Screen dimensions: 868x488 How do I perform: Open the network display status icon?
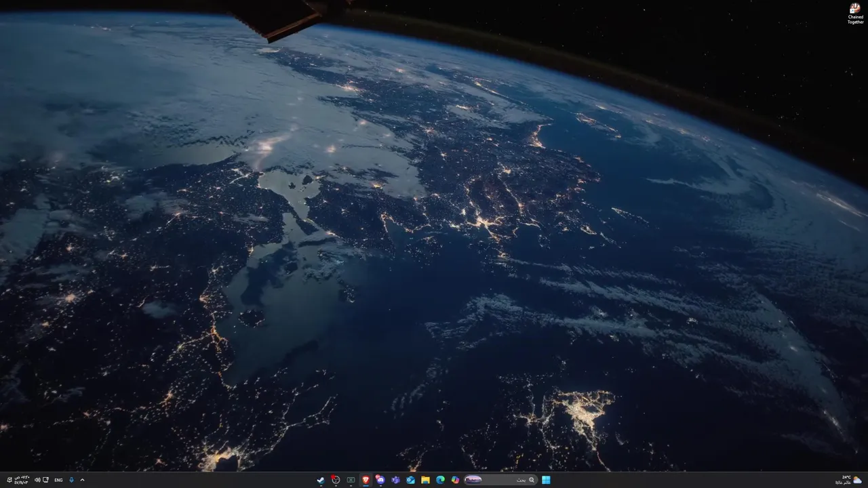coord(45,480)
